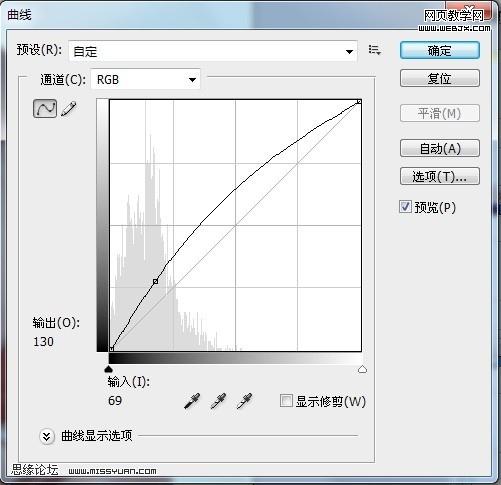Image resolution: width=501 pixels, height=485 pixels.
Task: Click the 确定 button
Action: pyautogui.click(x=440, y=50)
